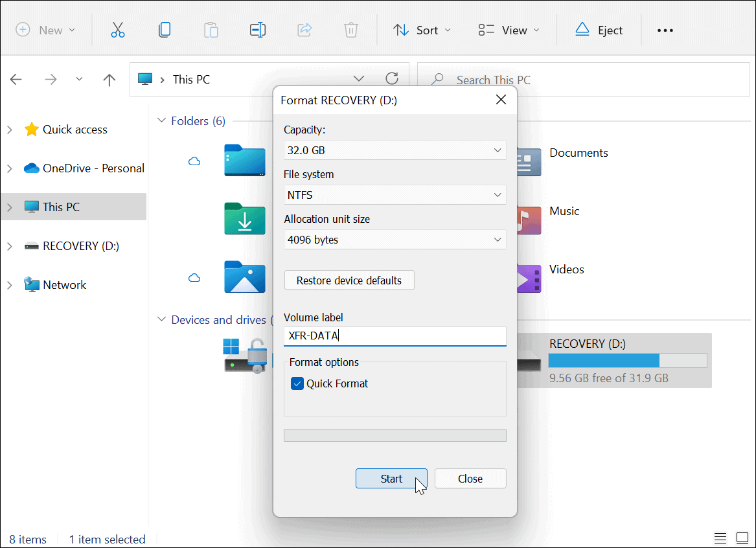Image resolution: width=756 pixels, height=548 pixels.
Task: Disable Quick Format
Action: click(297, 383)
